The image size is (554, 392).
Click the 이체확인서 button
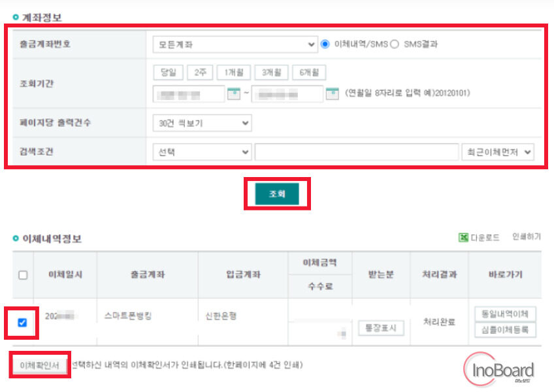point(40,365)
